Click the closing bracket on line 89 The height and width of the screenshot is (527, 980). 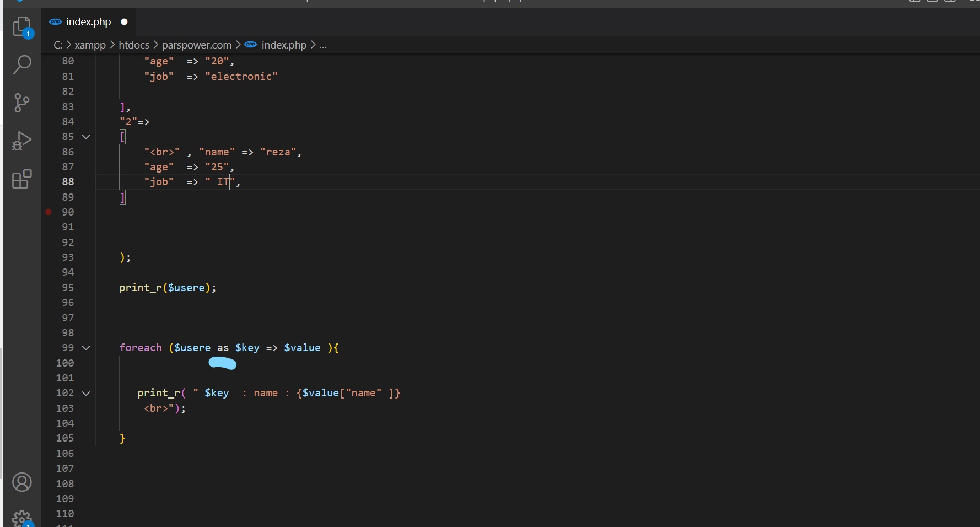click(x=122, y=197)
